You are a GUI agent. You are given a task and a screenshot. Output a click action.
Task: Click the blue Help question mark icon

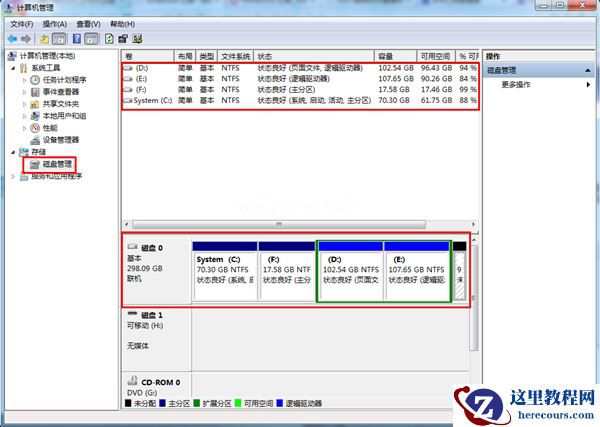click(77, 39)
